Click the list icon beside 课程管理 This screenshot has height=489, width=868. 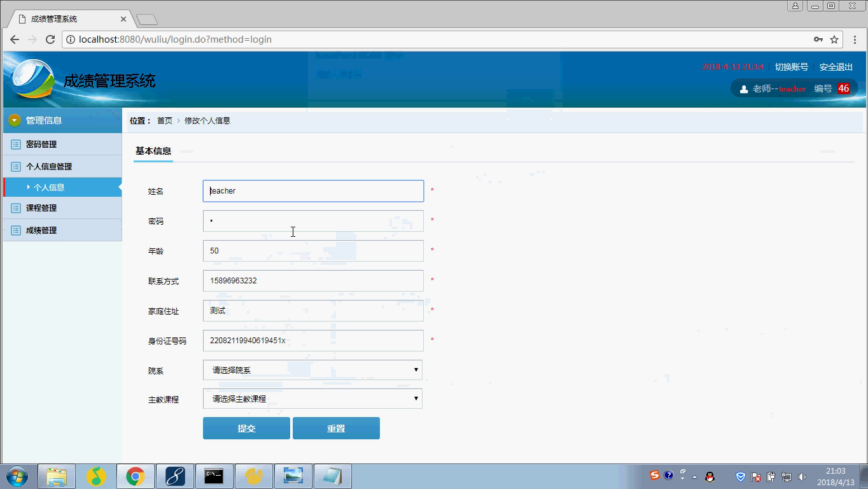point(16,208)
